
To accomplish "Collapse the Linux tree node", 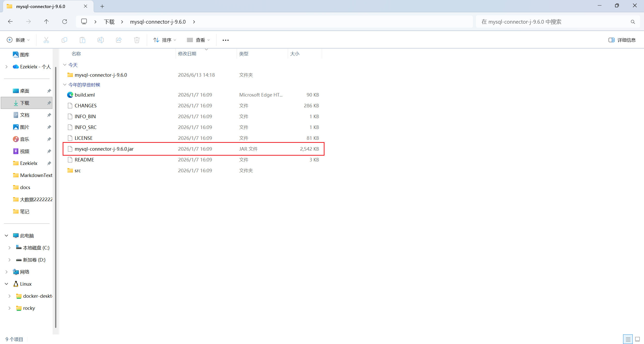I will point(7,284).
